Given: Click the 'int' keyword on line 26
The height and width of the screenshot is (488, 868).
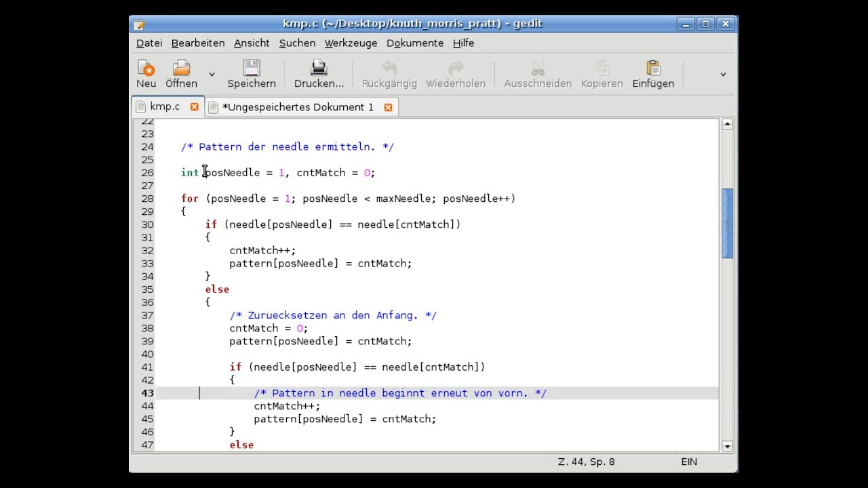Looking at the screenshot, I should pos(189,173).
